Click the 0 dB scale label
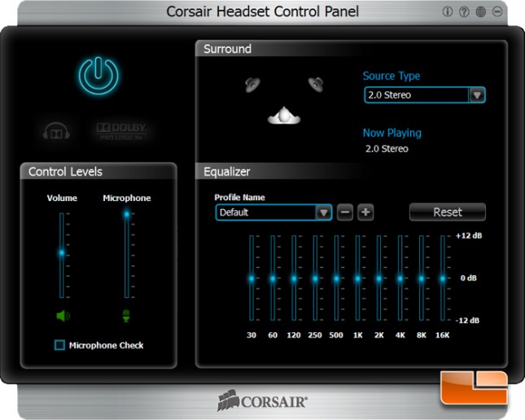This screenshot has height=420, width=525. 468,278
